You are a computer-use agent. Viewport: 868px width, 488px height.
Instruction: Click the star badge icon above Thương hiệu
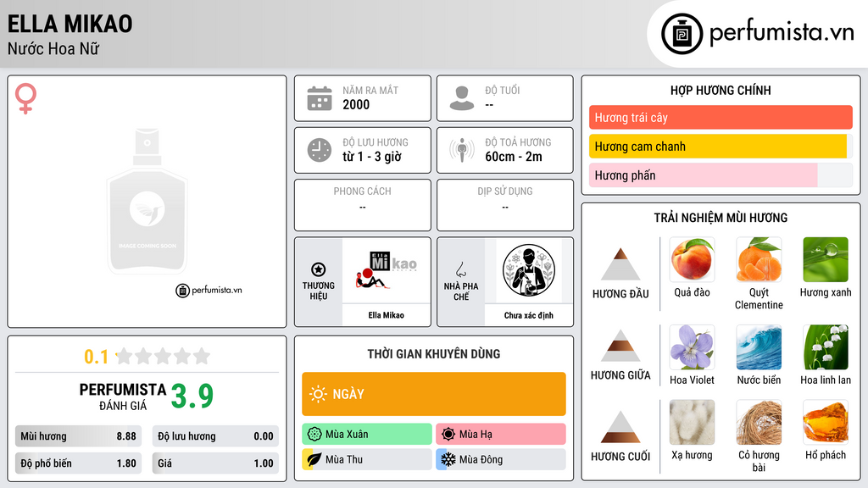coord(319,269)
